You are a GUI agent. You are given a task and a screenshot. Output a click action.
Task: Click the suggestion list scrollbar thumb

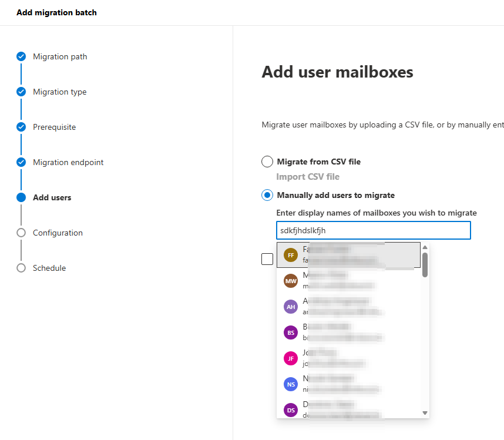425,265
